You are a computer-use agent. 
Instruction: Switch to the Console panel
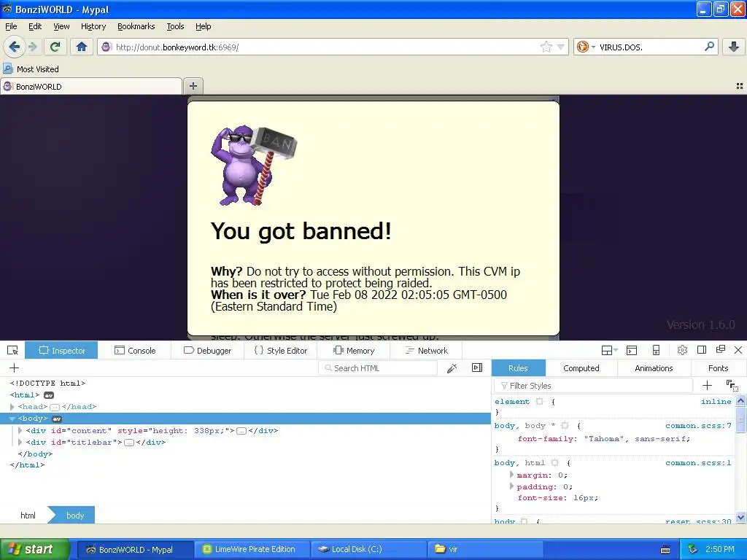[135, 351]
